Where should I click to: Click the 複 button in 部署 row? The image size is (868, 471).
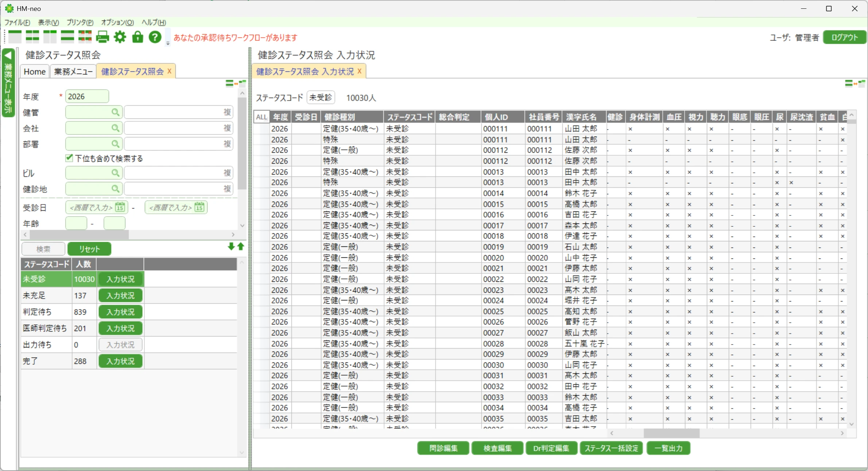227,144
